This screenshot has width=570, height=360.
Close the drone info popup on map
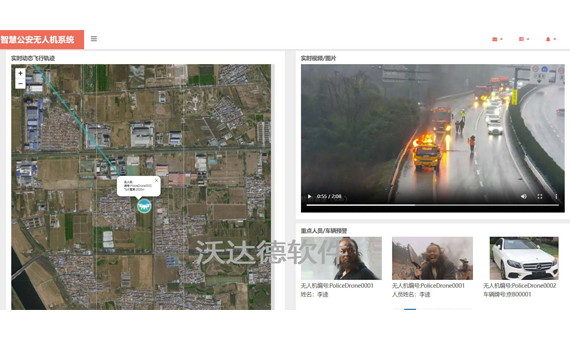coord(157,180)
